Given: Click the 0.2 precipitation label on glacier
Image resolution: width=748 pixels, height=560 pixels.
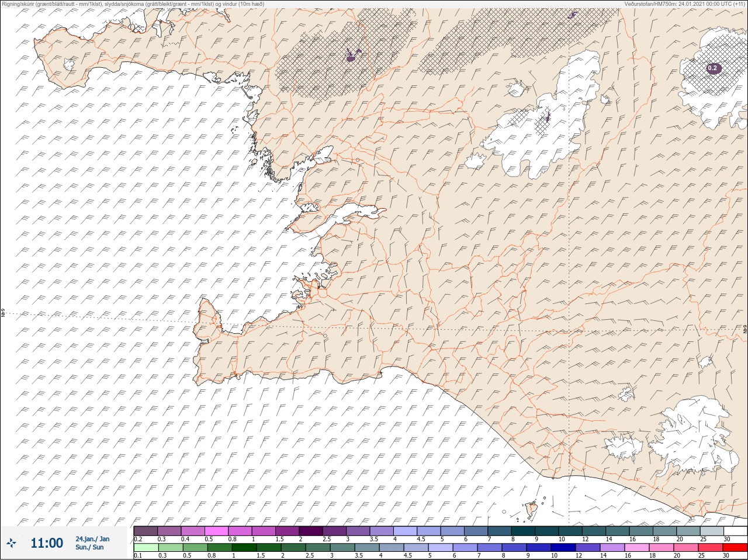Looking at the screenshot, I should click(712, 68).
